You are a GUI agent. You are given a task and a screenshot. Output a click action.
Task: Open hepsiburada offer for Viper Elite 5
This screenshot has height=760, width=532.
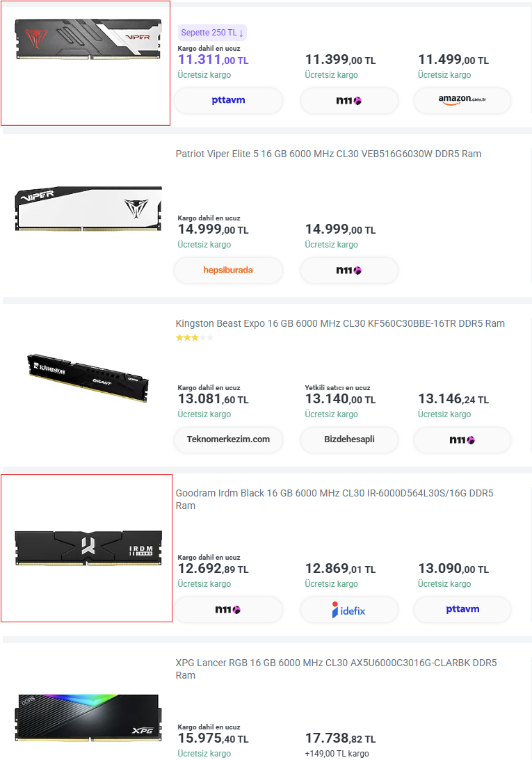tap(228, 270)
